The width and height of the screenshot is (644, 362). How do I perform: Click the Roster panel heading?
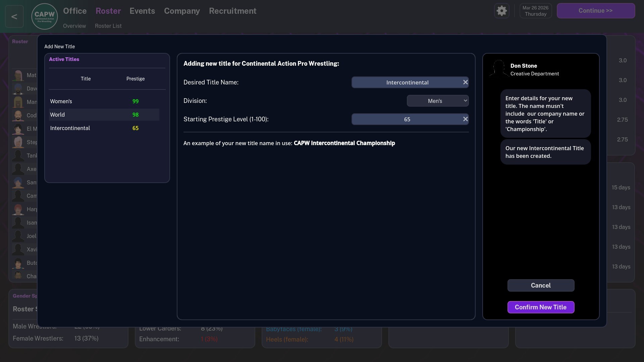[x=20, y=42]
